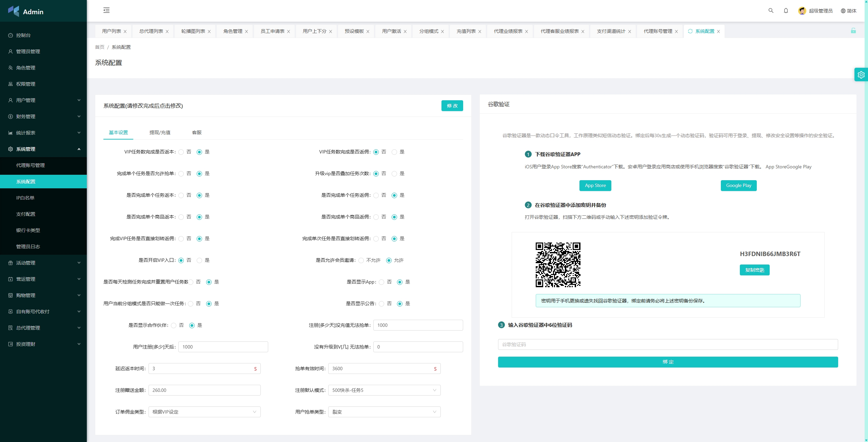Viewport: 868px width, 442px height.
Task: Switch to the 提现/充值 settings tab
Action: click(160, 132)
